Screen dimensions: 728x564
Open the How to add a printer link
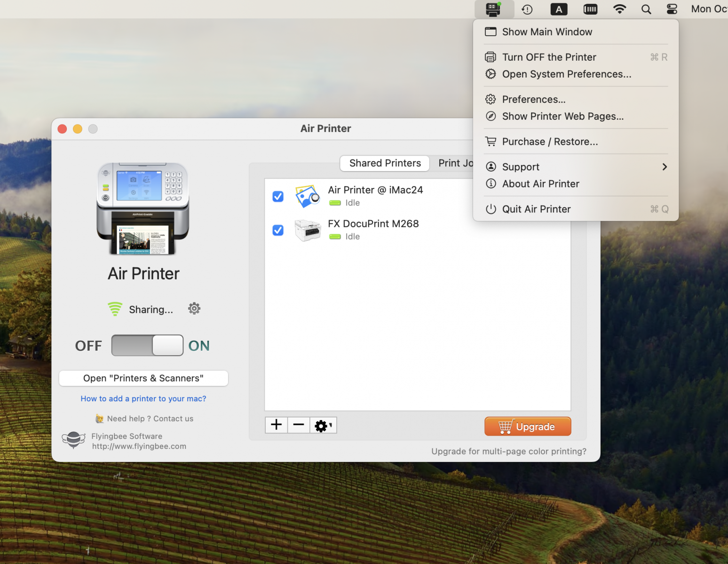click(143, 399)
